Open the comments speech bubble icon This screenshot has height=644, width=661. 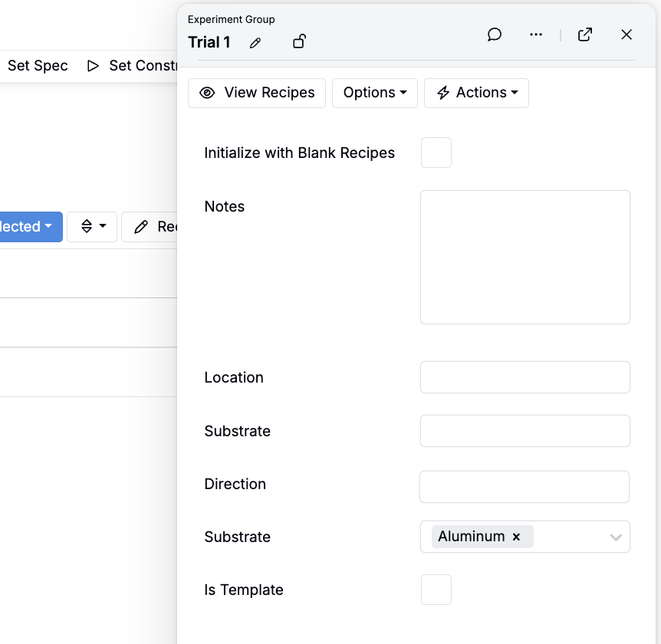coord(495,34)
